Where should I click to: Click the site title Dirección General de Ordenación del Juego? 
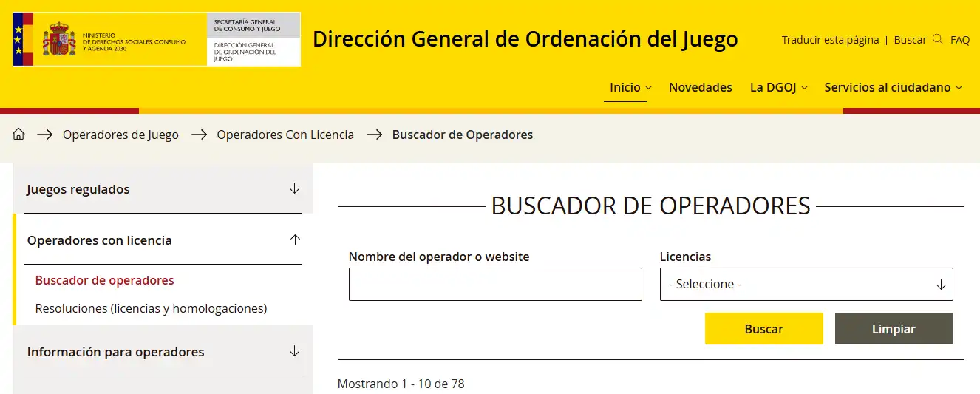[525, 38]
